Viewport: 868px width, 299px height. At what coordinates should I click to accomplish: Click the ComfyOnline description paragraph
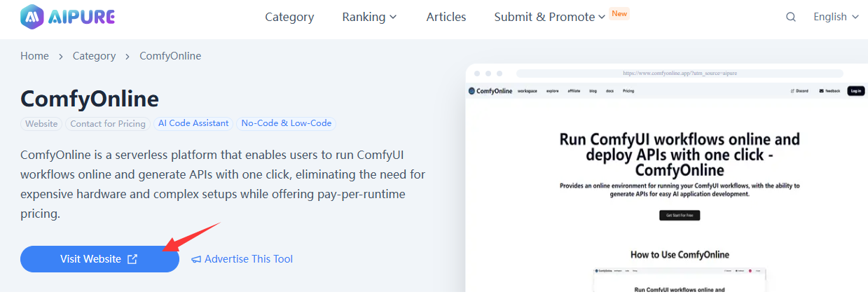[x=223, y=184]
